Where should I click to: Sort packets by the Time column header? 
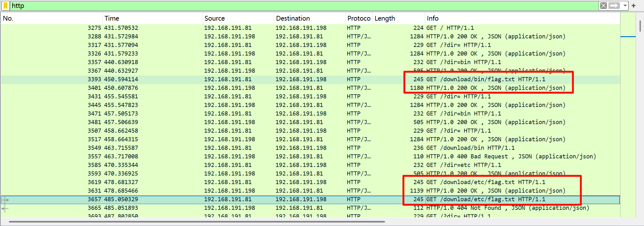[x=152, y=18]
